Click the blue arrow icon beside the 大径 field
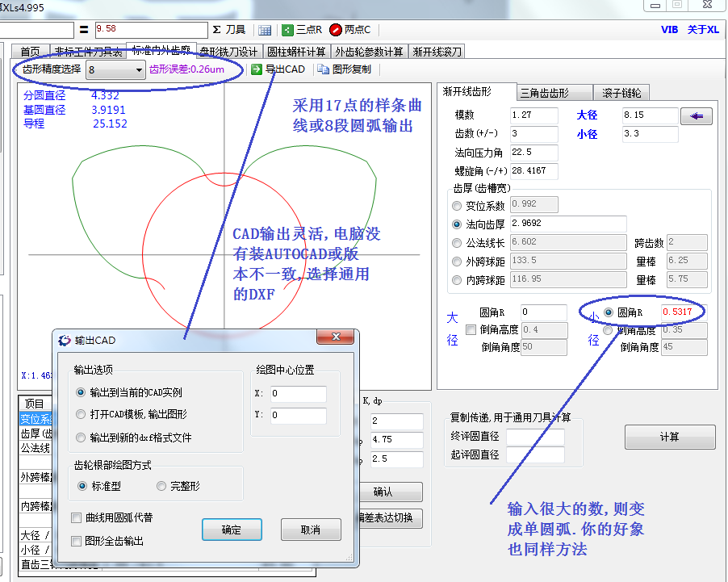 pos(695,115)
